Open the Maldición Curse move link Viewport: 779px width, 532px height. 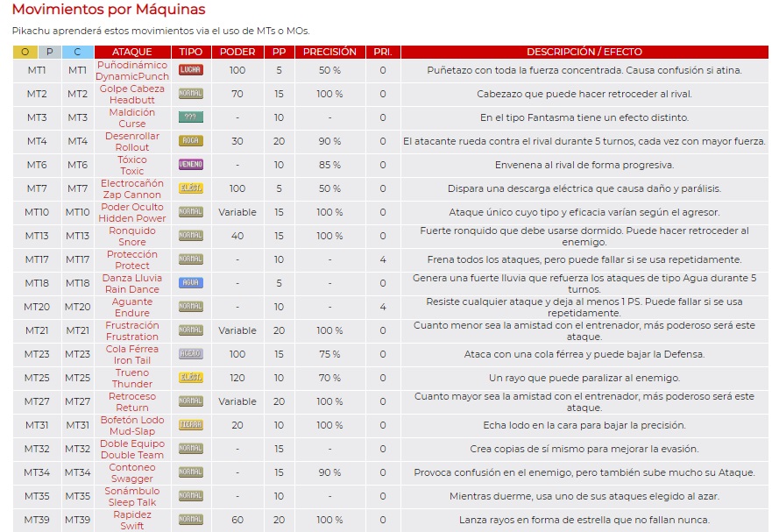click(x=132, y=117)
